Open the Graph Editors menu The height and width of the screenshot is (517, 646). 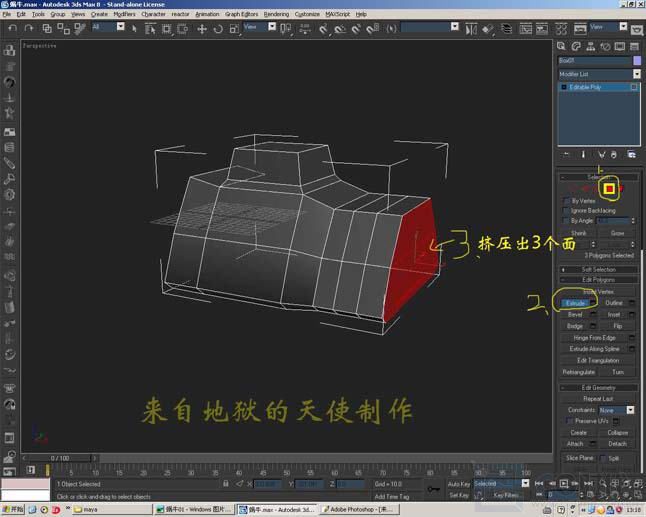tap(241, 14)
